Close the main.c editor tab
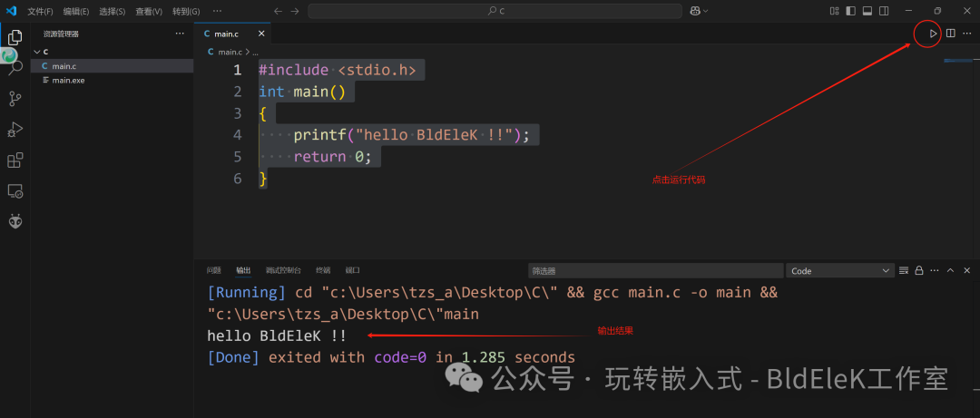This screenshot has height=418, width=980. (261, 34)
